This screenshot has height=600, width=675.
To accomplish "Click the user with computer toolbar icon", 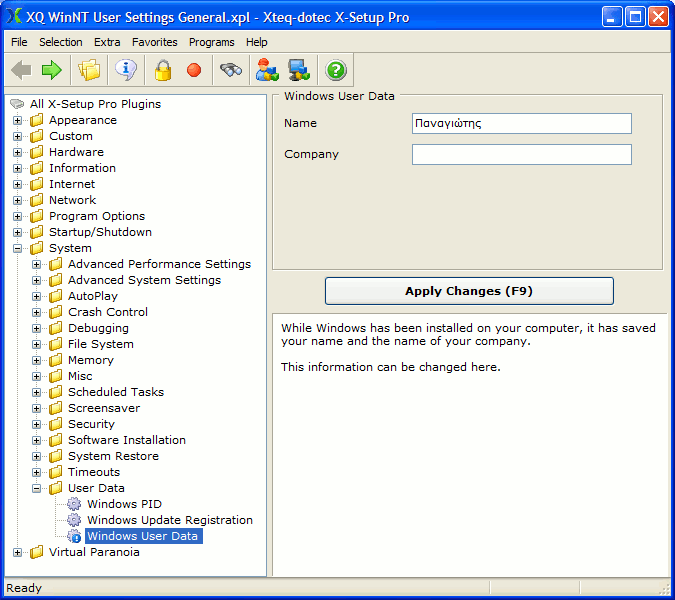I will click(267, 70).
